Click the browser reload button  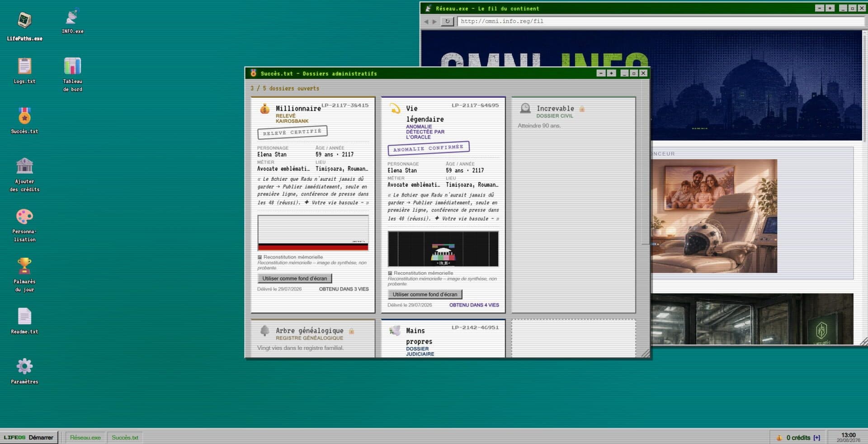pyautogui.click(x=447, y=21)
